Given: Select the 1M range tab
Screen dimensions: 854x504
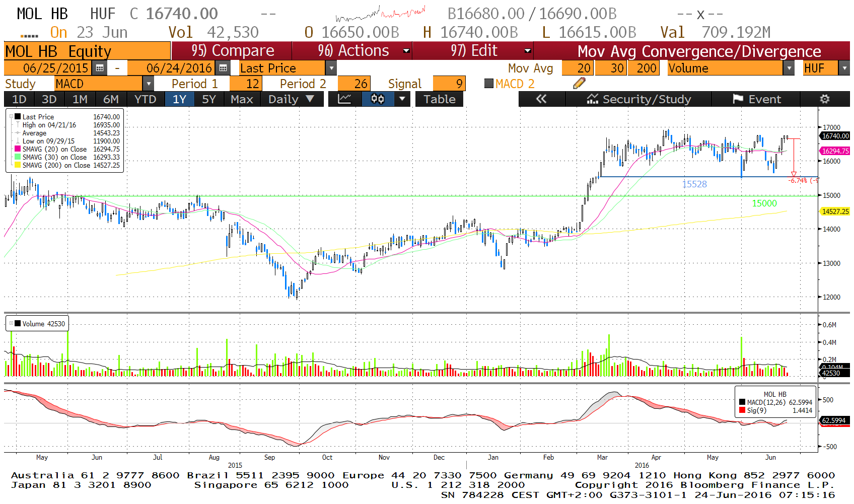Looking at the screenshot, I should tap(80, 99).
